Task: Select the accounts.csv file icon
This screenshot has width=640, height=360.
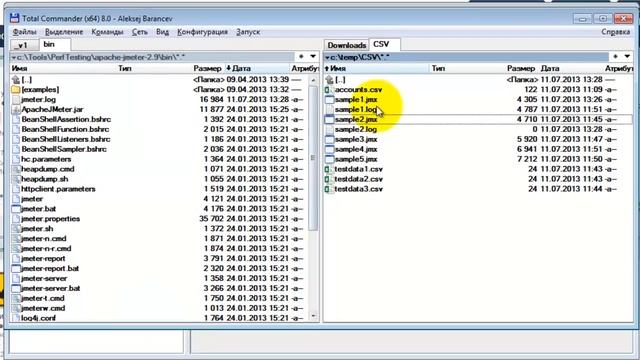Action: 328,89
